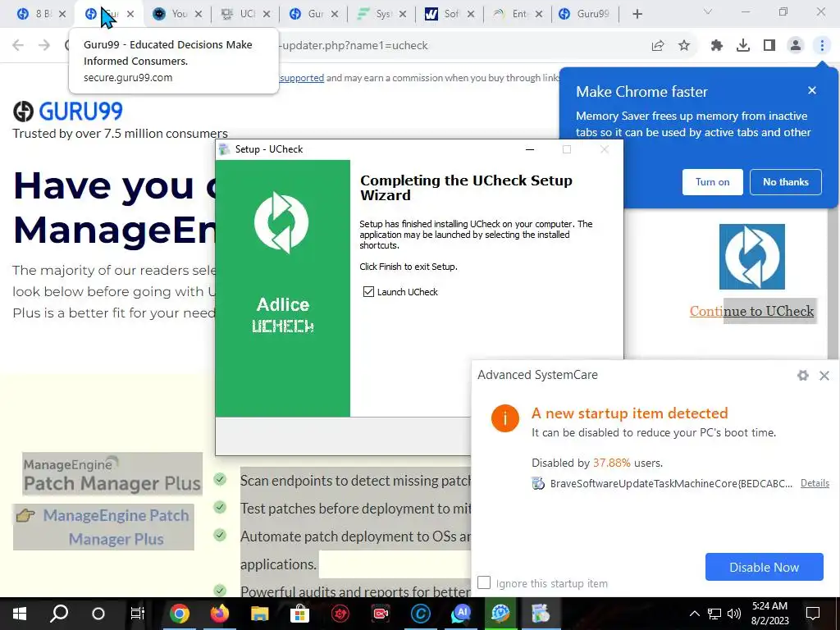Open the AI chat taskbar icon
The width and height of the screenshot is (840, 630).
point(461,614)
